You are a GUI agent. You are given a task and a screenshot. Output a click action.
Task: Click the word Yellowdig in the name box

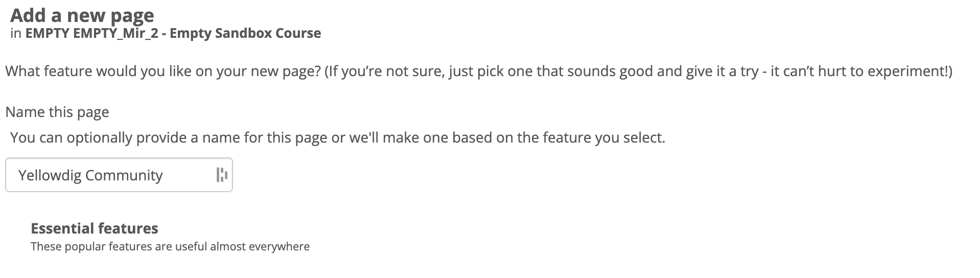[x=50, y=175]
